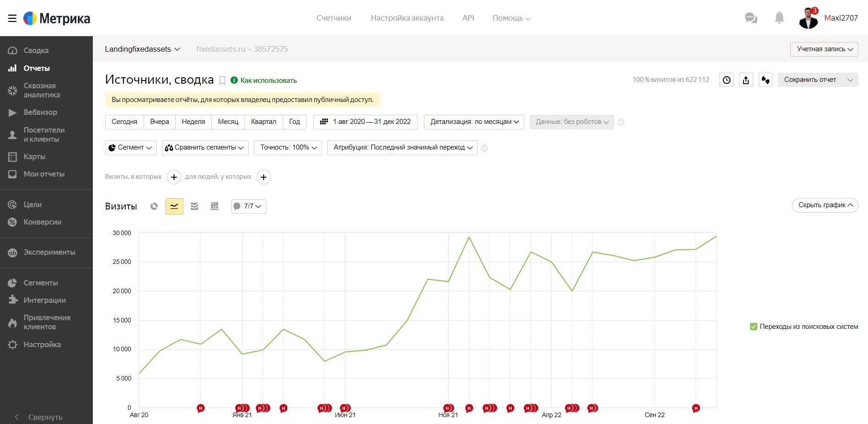The image size is (868, 424).
Task: Open the Данные: без роботов dropdown
Action: pos(572,122)
